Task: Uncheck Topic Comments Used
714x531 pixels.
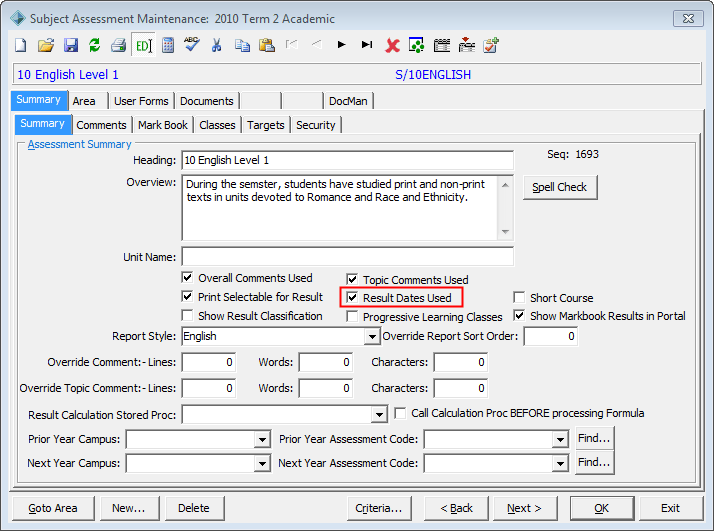Action: (x=352, y=279)
